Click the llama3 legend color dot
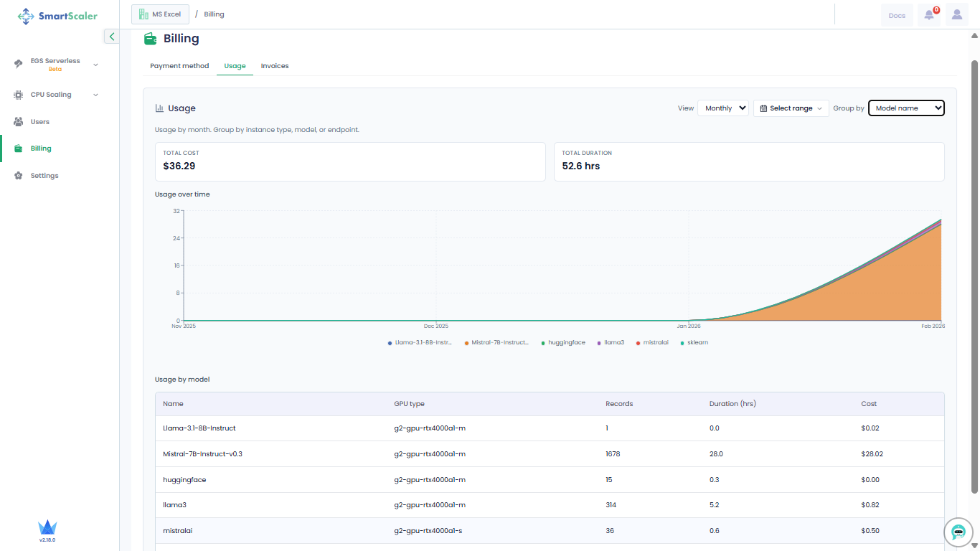Viewport: 980px width, 551px height. coord(598,343)
